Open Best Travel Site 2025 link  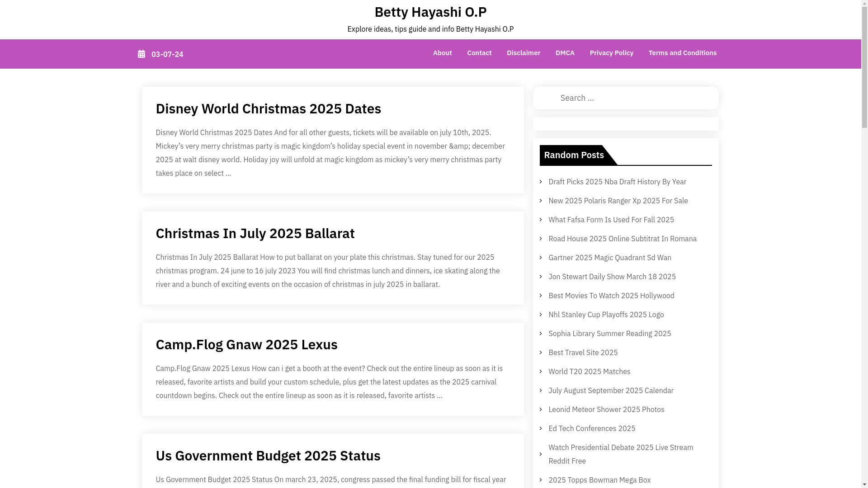583,352
